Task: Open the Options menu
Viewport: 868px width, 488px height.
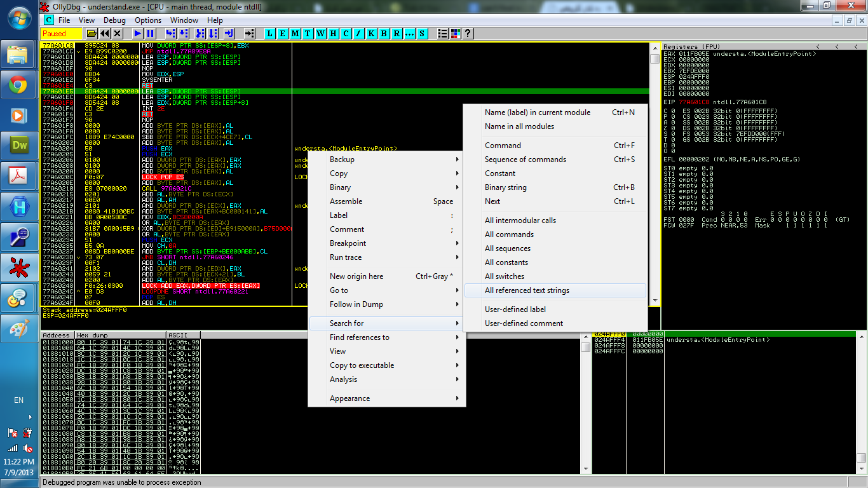Action: 148,20
